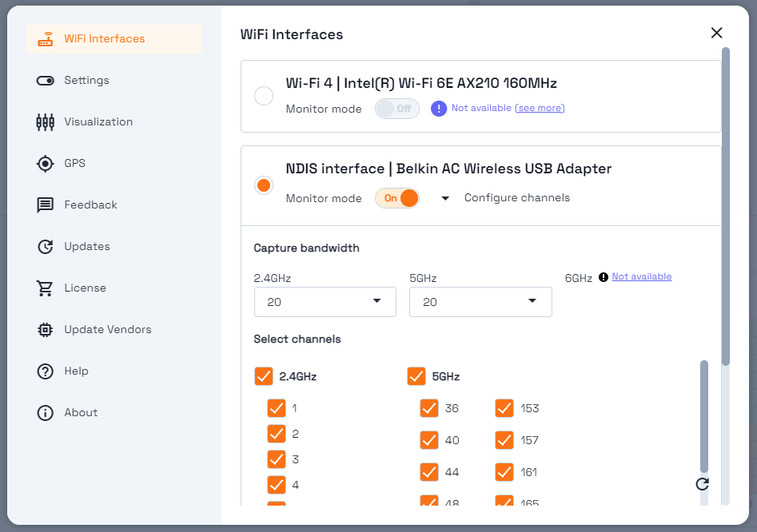
Task: Click the Wi-Fi 4 Intel interface title
Action: [x=421, y=83]
